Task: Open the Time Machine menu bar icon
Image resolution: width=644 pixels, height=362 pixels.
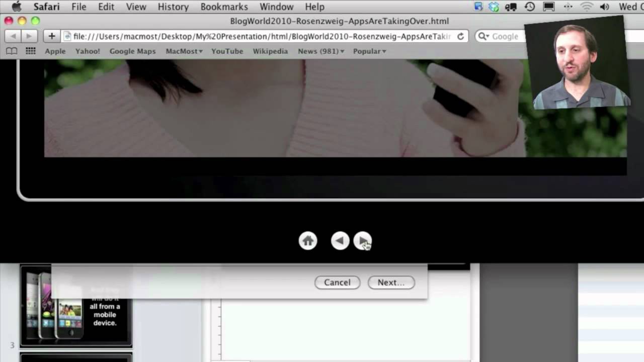Action: (530, 7)
